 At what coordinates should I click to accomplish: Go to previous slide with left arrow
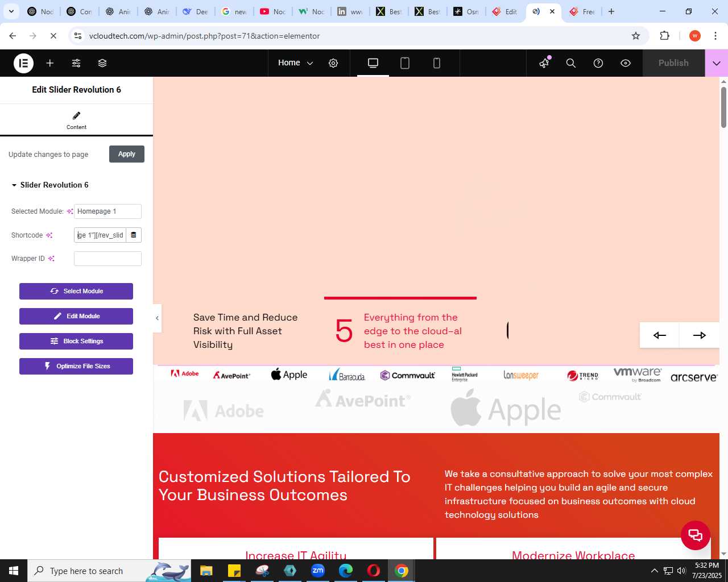point(659,335)
